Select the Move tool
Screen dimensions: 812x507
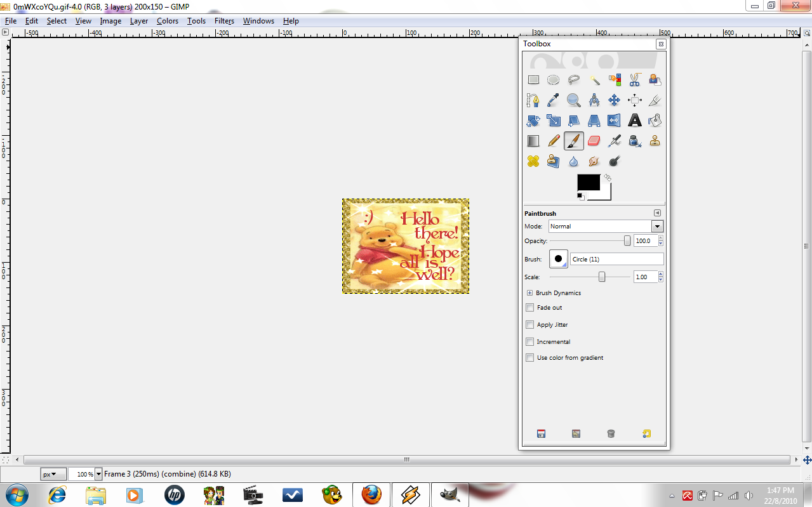[x=615, y=100]
